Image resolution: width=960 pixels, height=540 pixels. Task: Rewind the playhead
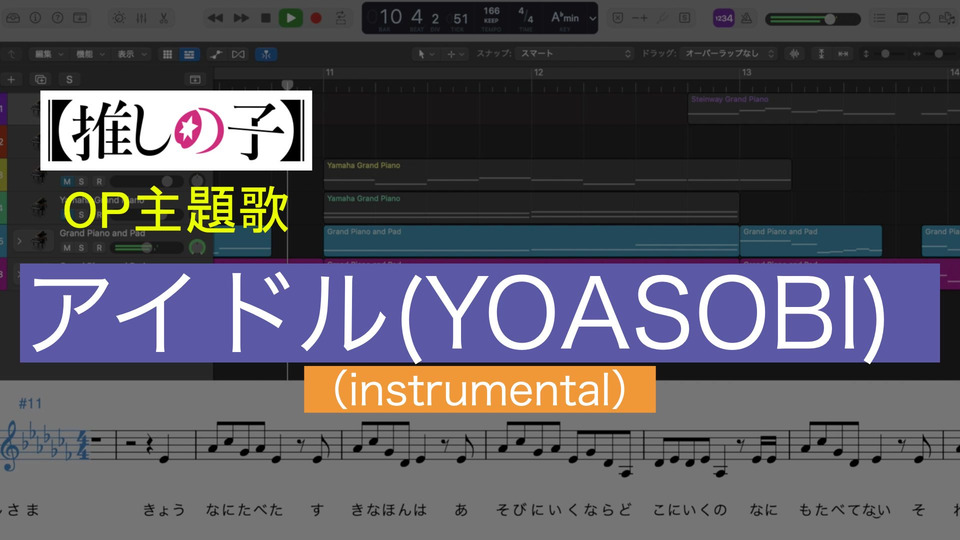point(215,18)
